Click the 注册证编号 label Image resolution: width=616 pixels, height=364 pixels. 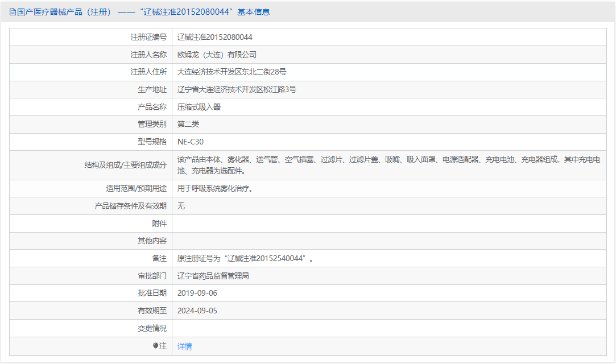[x=148, y=38]
